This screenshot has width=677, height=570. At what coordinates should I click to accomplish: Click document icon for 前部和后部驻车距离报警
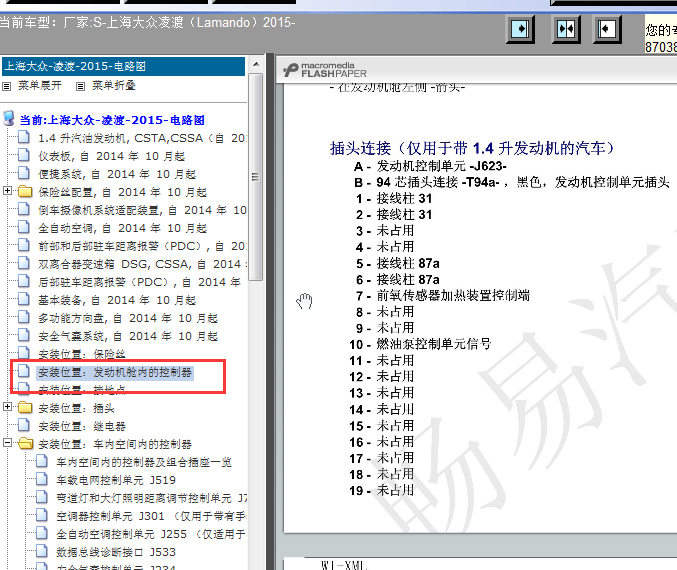(x=24, y=245)
